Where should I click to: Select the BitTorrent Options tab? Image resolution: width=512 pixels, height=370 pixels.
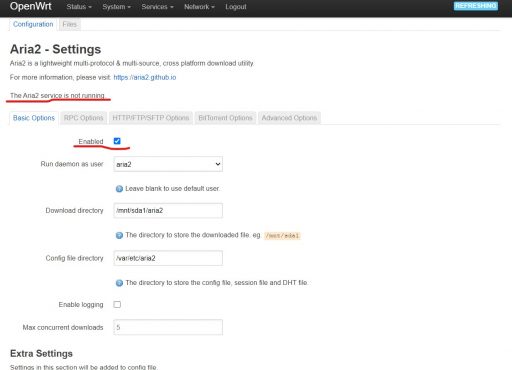click(x=225, y=118)
